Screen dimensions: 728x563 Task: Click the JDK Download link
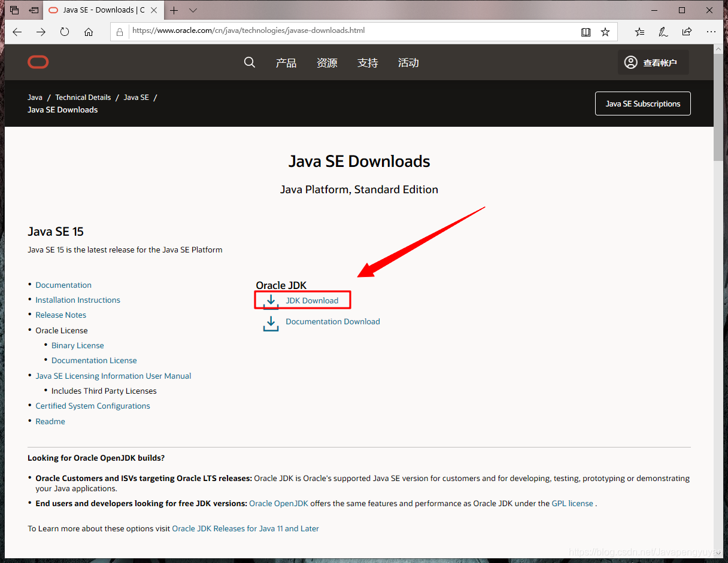312,300
